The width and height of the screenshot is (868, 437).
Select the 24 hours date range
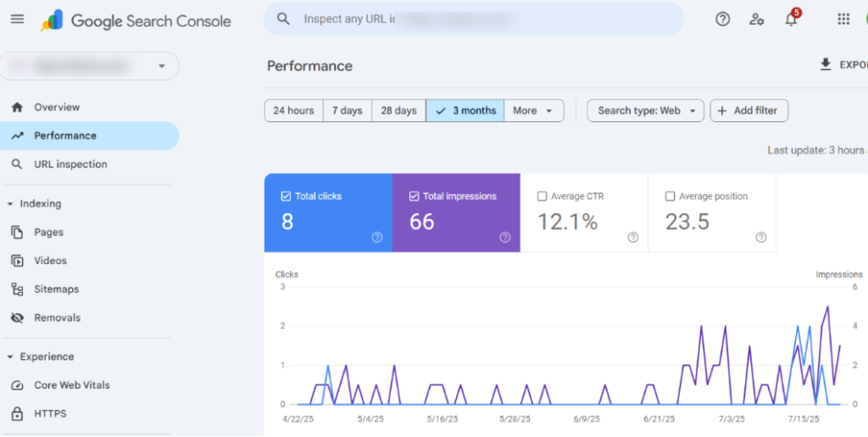pos(294,111)
